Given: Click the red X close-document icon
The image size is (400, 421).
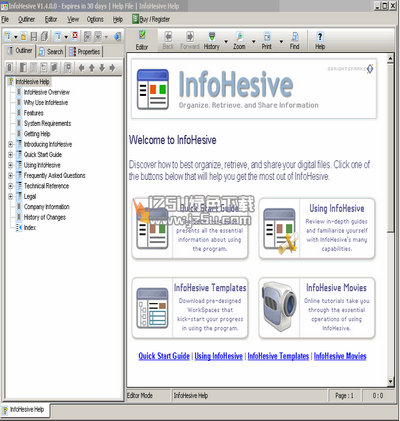Looking at the screenshot, I should [x=75, y=36].
